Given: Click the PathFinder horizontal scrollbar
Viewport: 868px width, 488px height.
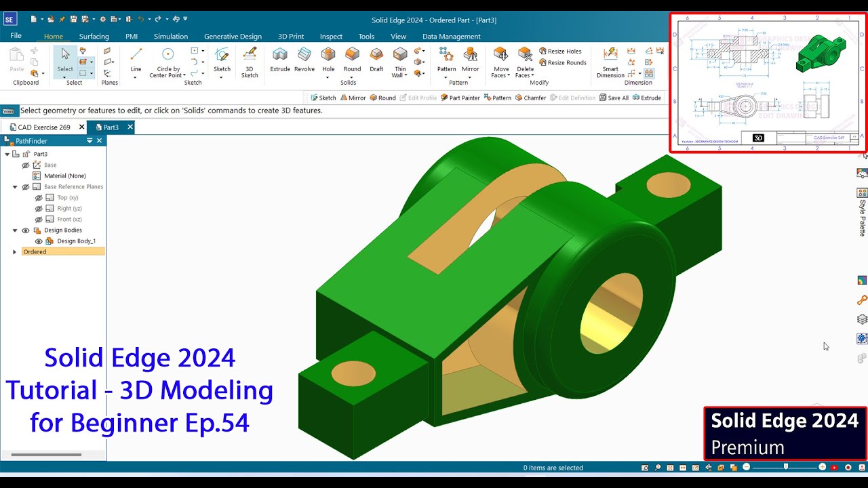Looking at the screenshot, I should (46, 455).
